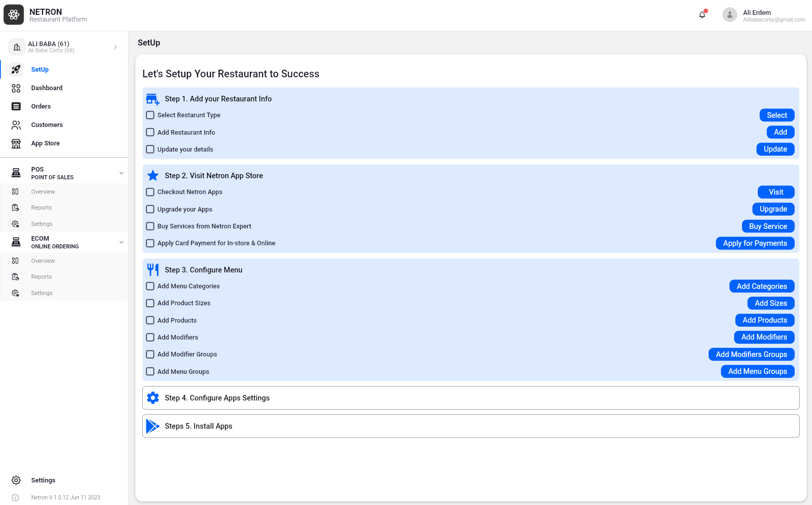The image size is (812, 505).
Task: Click the Step 3 fork and knife icon
Action: point(153,270)
